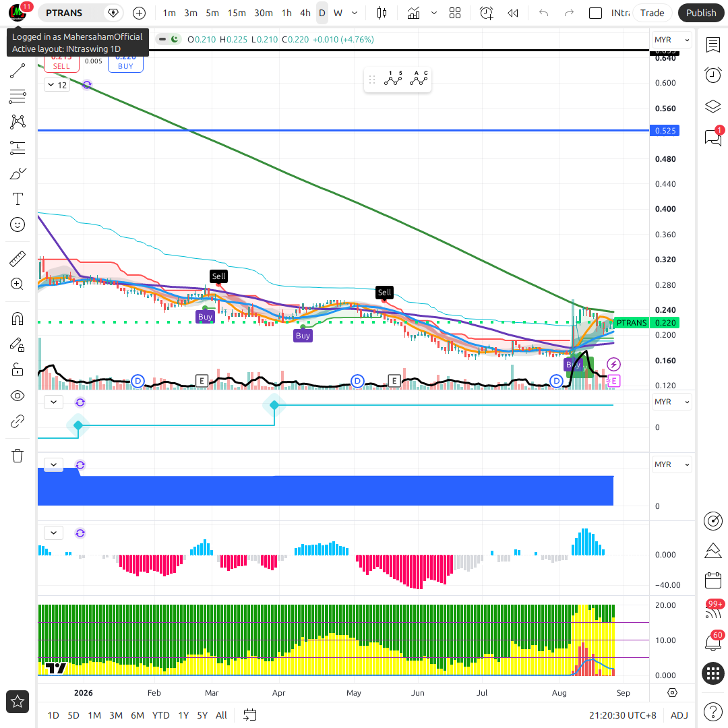Image resolution: width=728 pixels, height=728 pixels.
Task: Toggle lock all drawing tools
Action: [18, 370]
